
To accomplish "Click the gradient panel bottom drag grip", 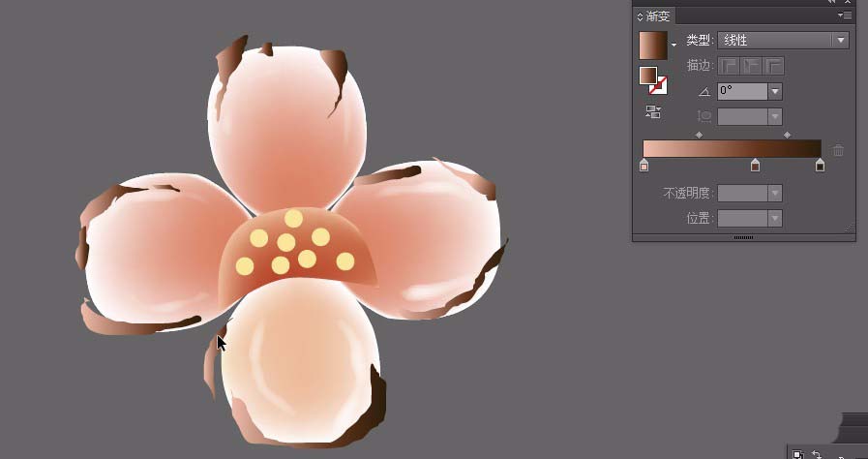I will pos(743,237).
